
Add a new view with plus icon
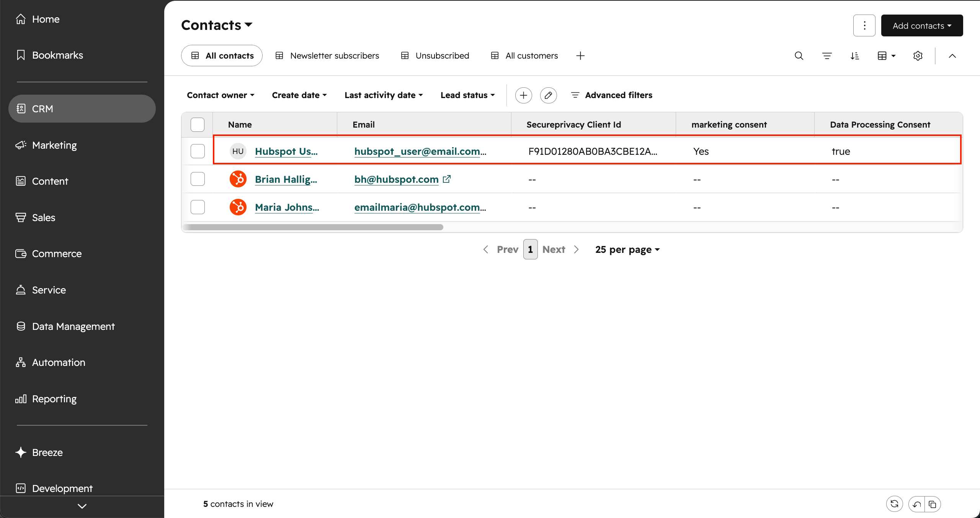tap(580, 56)
